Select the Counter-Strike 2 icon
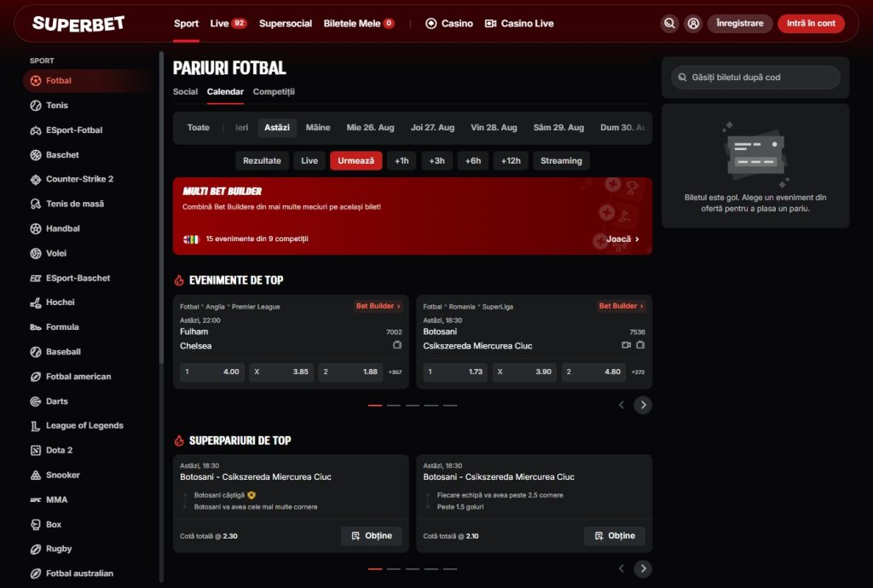 pyautogui.click(x=36, y=179)
